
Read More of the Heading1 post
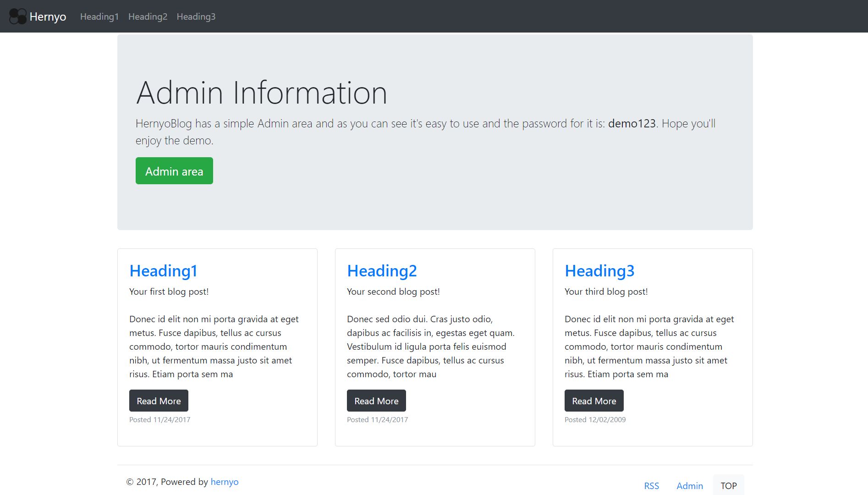click(159, 401)
